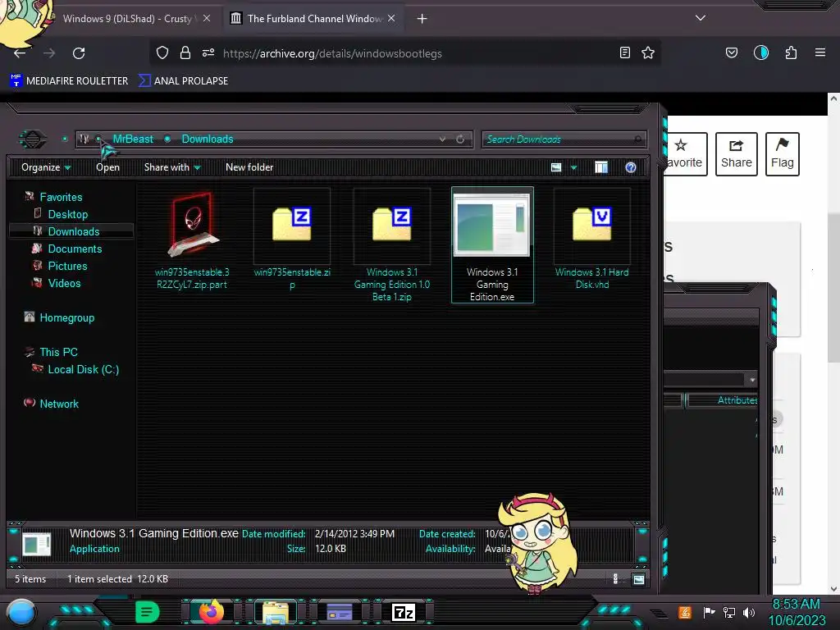Image resolution: width=840 pixels, height=630 pixels.
Task: Click the Explorer back navigation button
Action: point(33,139)
